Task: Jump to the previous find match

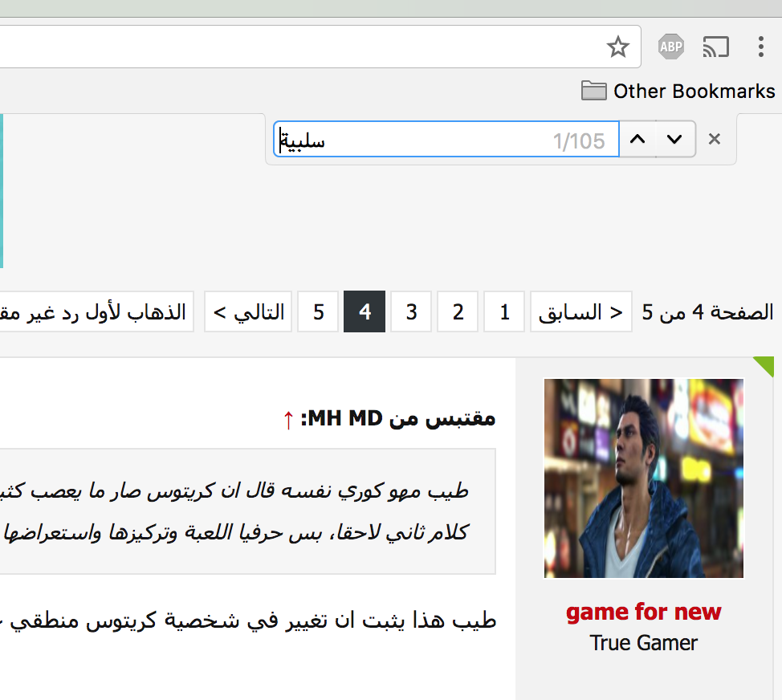Action: tap(637, 139)
